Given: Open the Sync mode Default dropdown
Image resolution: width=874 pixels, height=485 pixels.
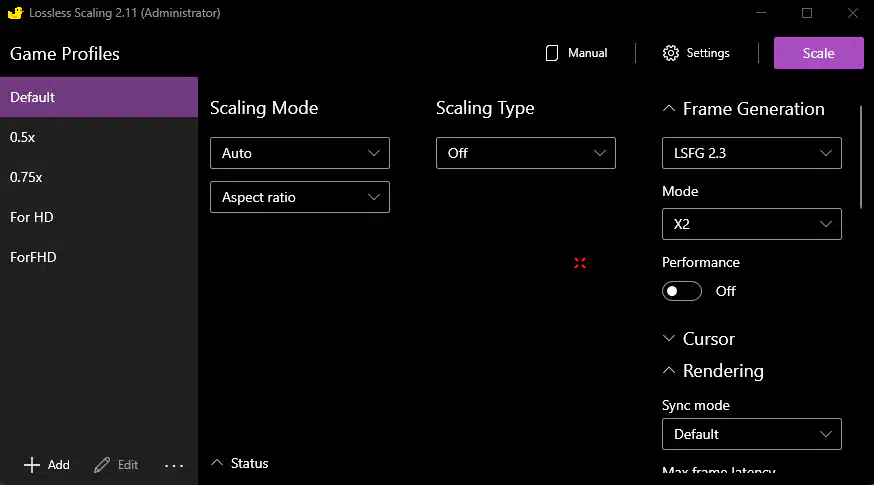Looking at the screenshot, I should pyautogui.click(x=751, y=434).
